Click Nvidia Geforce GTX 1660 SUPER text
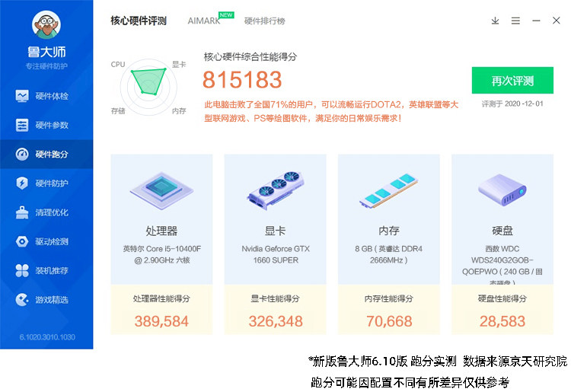Viewport: 571px width, 392px height. 276,254
